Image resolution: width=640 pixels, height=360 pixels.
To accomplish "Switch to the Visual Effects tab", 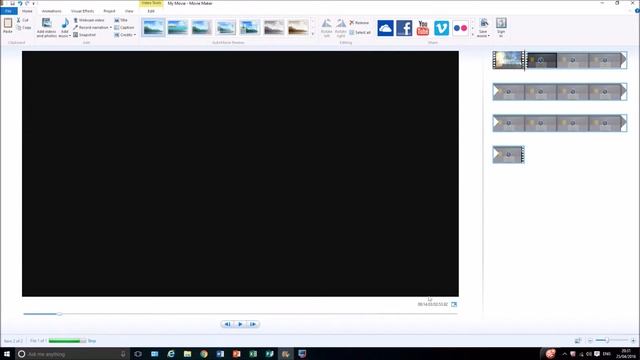I will [x=82, y=11].
